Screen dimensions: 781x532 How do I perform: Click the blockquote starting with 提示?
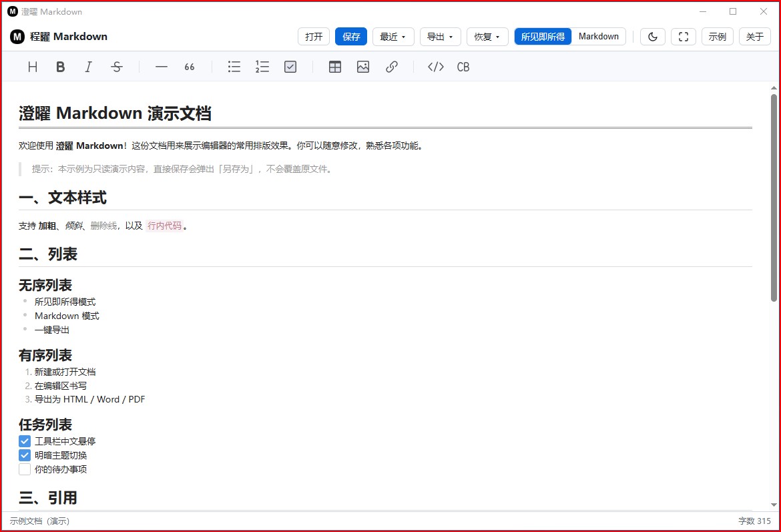pyautogui.click(x=182, y=169)
